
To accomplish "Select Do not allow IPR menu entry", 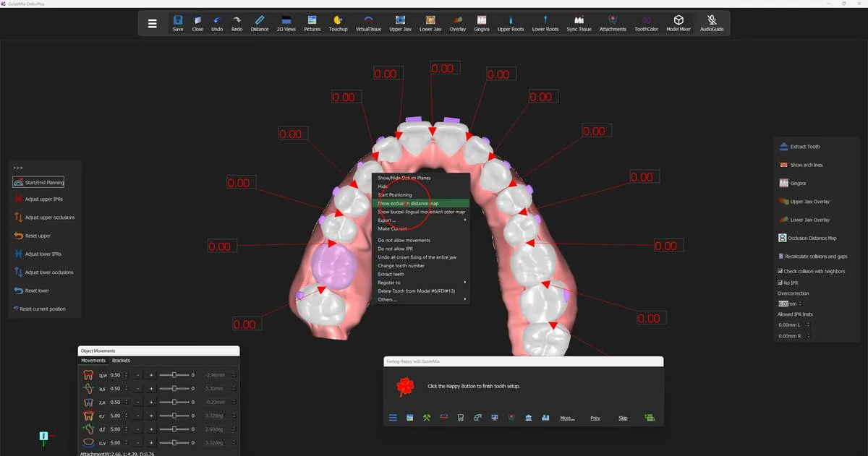I will click(x=421, y=249).
